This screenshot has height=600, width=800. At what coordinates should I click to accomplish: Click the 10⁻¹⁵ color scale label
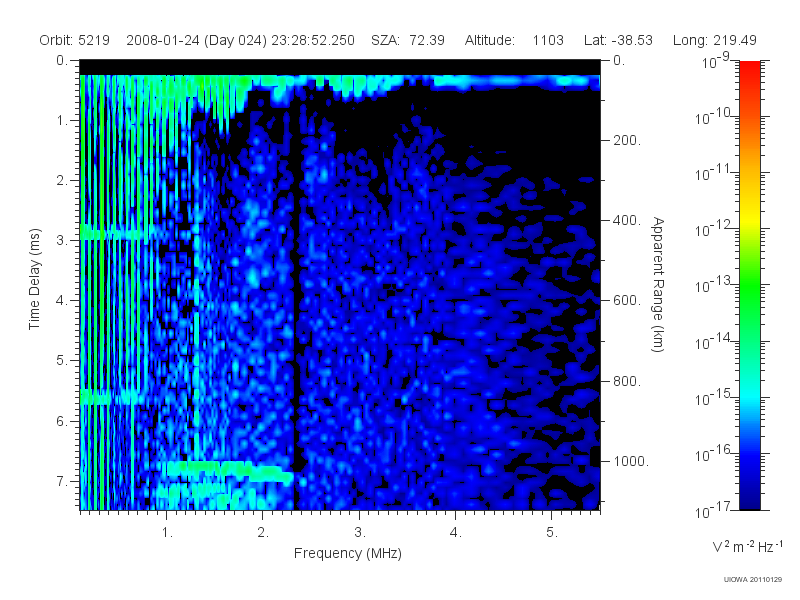coord(714,397)
